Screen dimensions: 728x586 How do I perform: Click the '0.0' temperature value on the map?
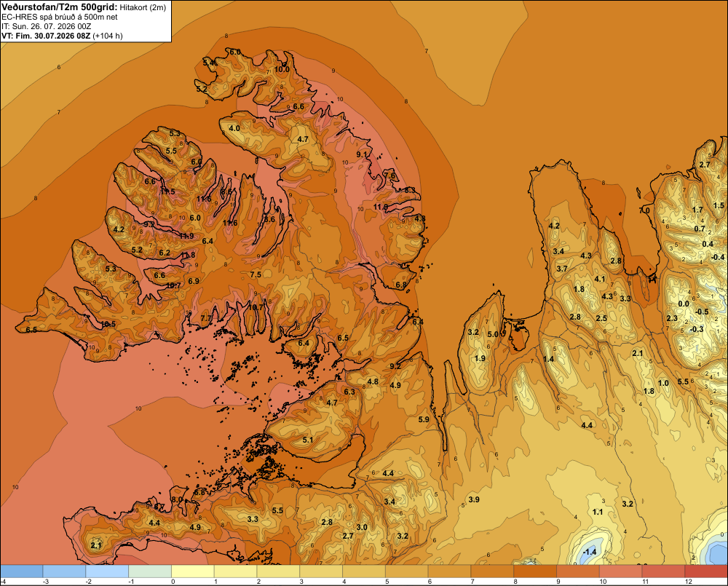(x=684, y=304)
